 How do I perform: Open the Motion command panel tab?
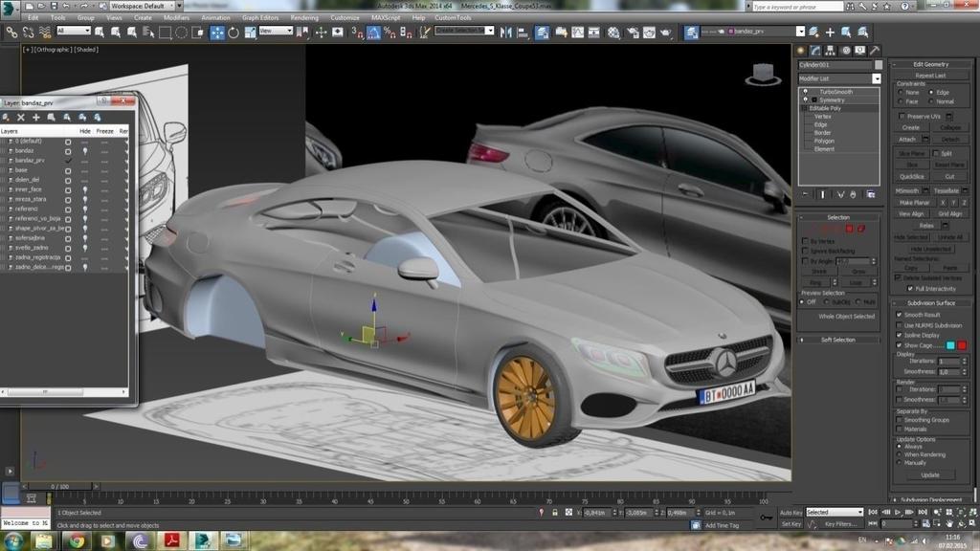846,51
